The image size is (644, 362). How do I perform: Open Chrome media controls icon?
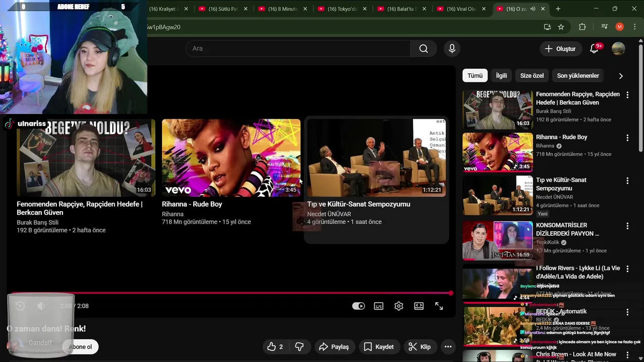coord(604,27)
